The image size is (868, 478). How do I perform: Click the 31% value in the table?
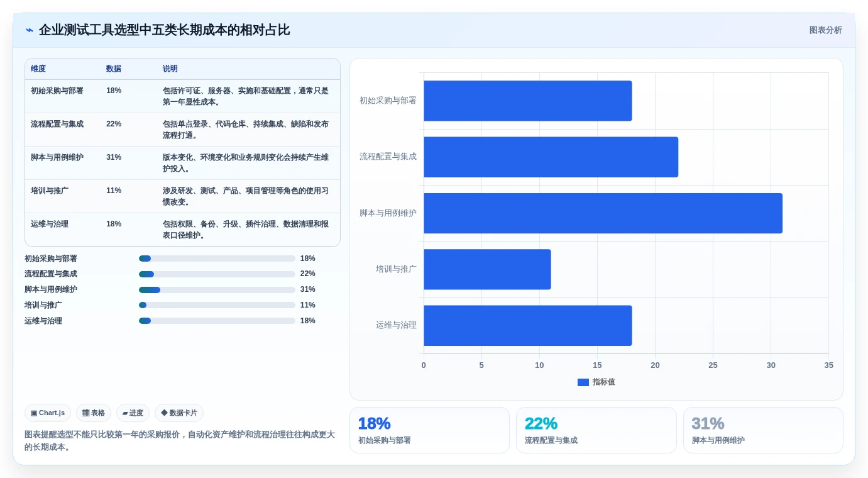(114, 157)
